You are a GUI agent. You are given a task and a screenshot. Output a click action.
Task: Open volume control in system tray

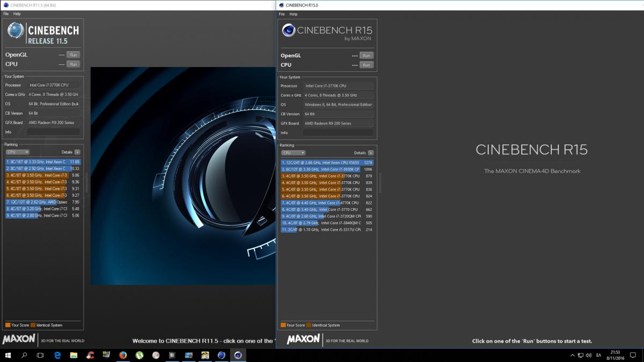pos(589,355)
